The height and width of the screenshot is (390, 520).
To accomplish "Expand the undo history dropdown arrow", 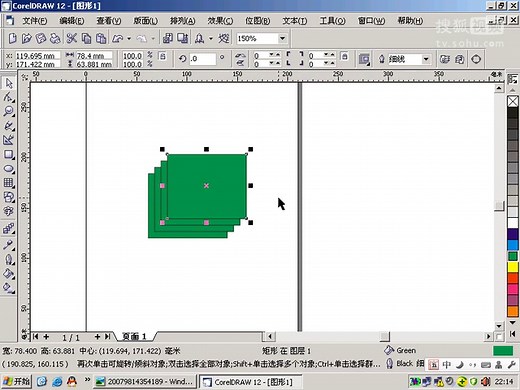I will [x=129, y=38].
